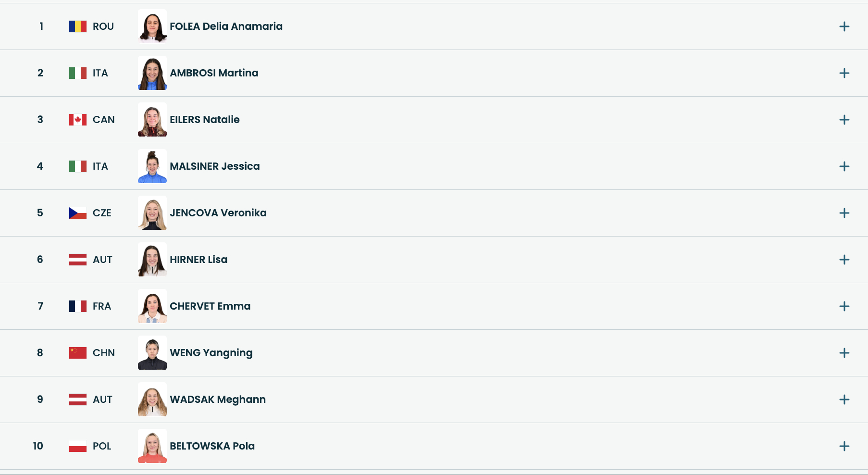Open BELTOWSKA Pola's profile name
This screenshot has height=475, width=868.
tap(212, 446)
